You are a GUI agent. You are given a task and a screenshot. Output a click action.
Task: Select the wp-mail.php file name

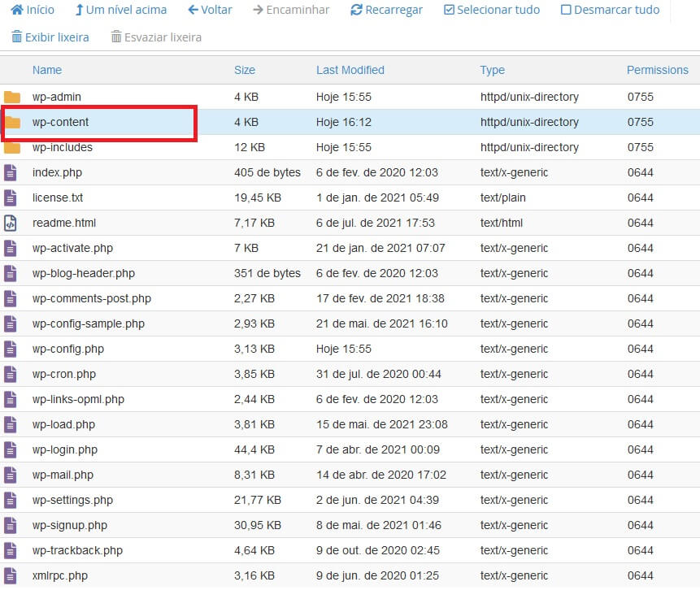(63, 475)
